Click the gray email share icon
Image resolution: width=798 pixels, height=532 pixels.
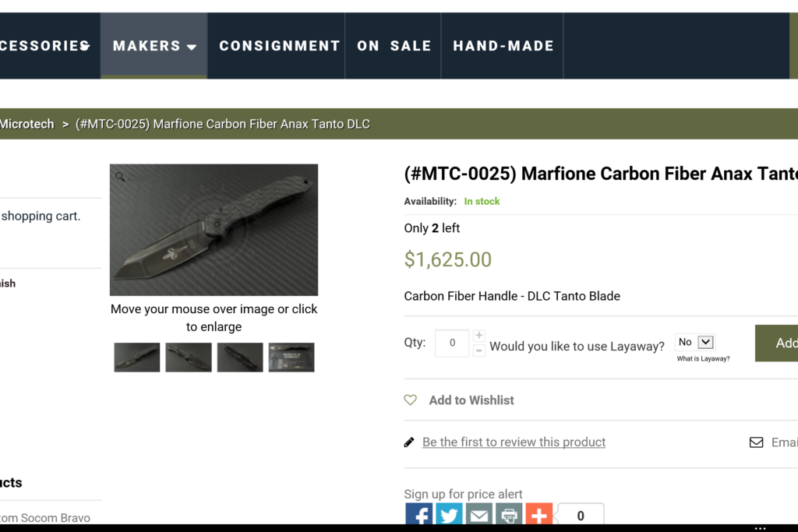[478, 514]
